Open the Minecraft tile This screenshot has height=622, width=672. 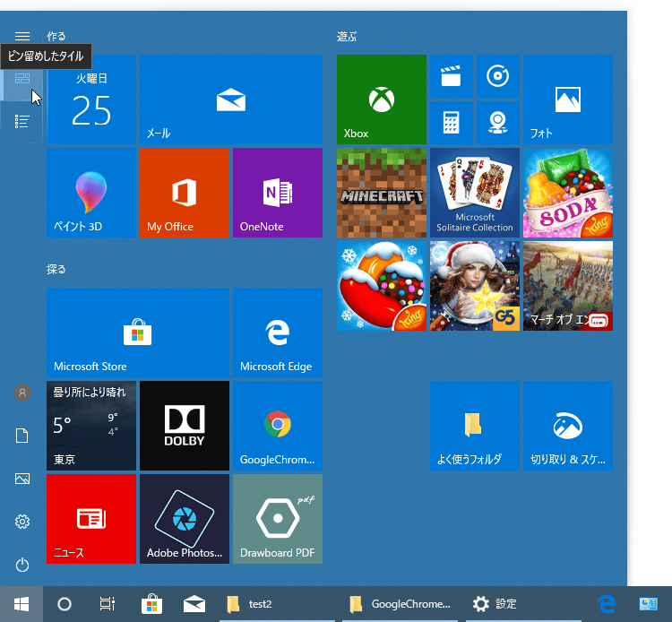coord(382,193)
